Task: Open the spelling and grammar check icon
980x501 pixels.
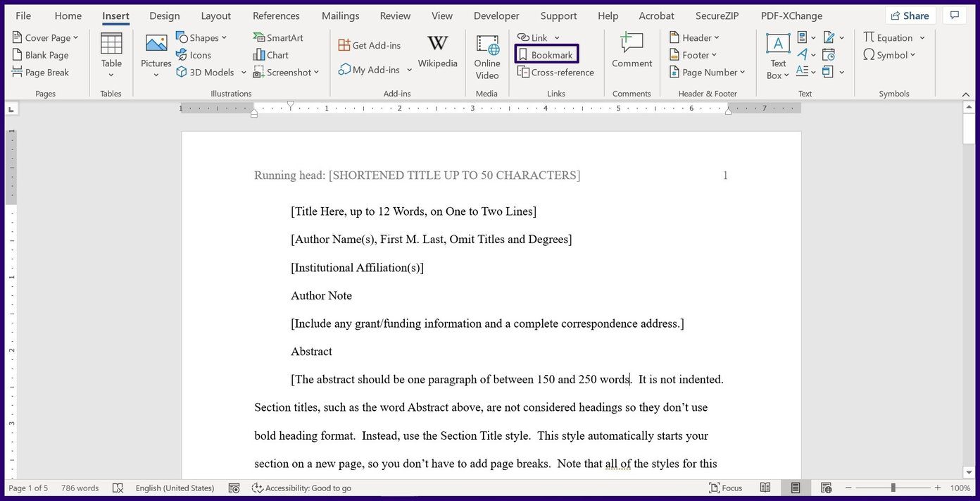Action: (118, 488)
